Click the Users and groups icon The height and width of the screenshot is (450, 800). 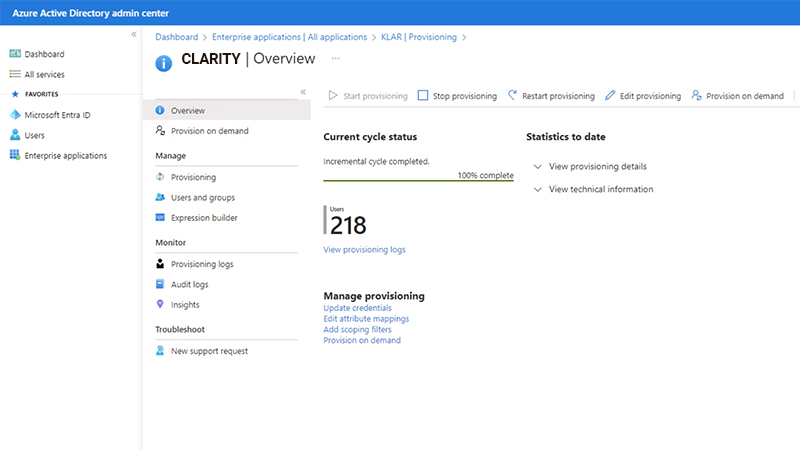click(160, 197)
